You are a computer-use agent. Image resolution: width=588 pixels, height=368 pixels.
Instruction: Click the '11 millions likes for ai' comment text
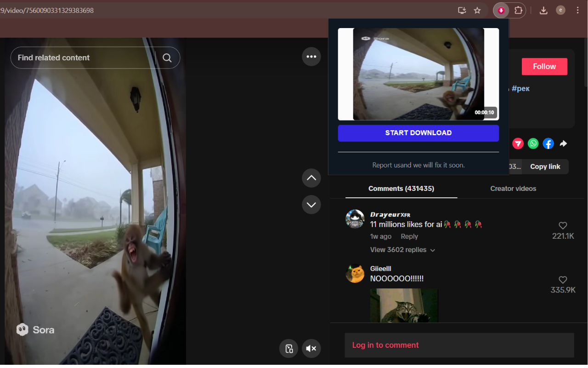pyautogui.click(x=426, y=224)
